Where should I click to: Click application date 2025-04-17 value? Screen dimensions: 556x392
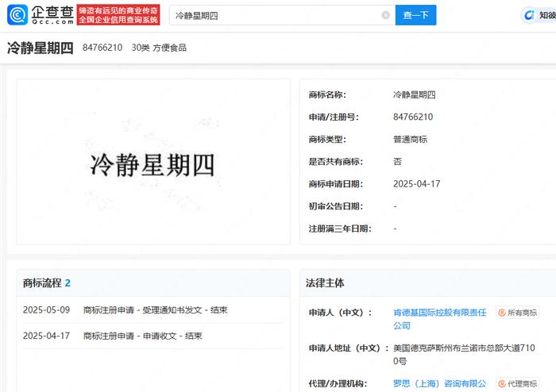point(417,184)
